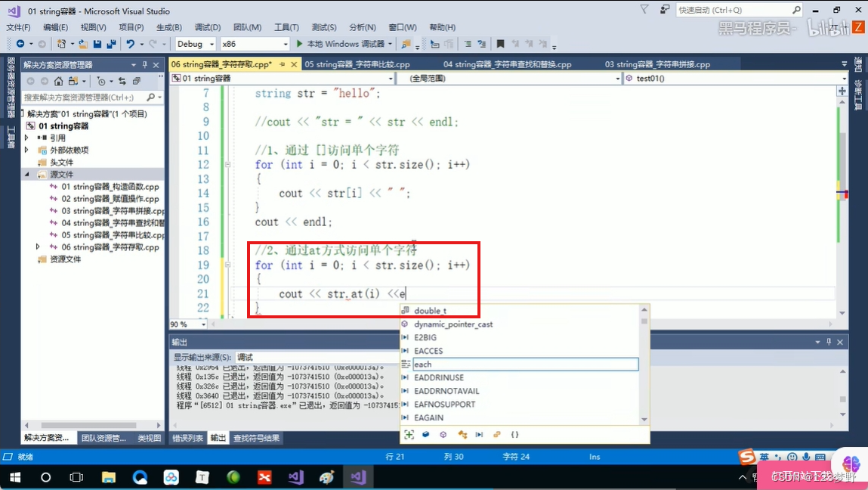Click the comment out lines icon
Viewport: 868px width, 490px height.
[468, 44]
